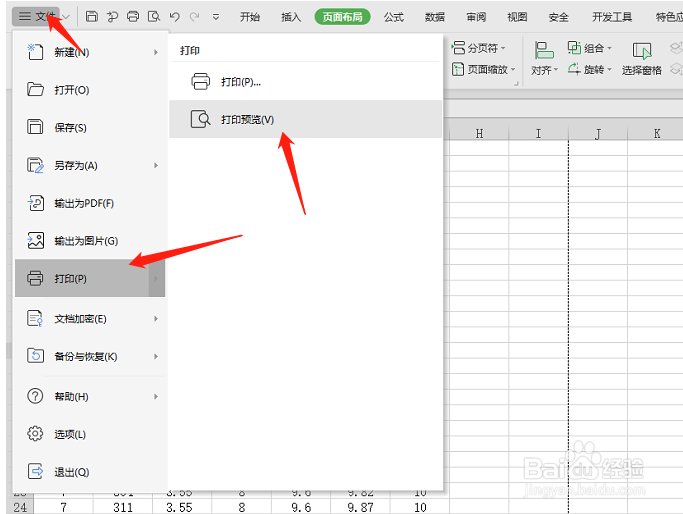Open the 审阅 ribbon tab
This screenshot has width=683, height=514.
coord(476,17)
